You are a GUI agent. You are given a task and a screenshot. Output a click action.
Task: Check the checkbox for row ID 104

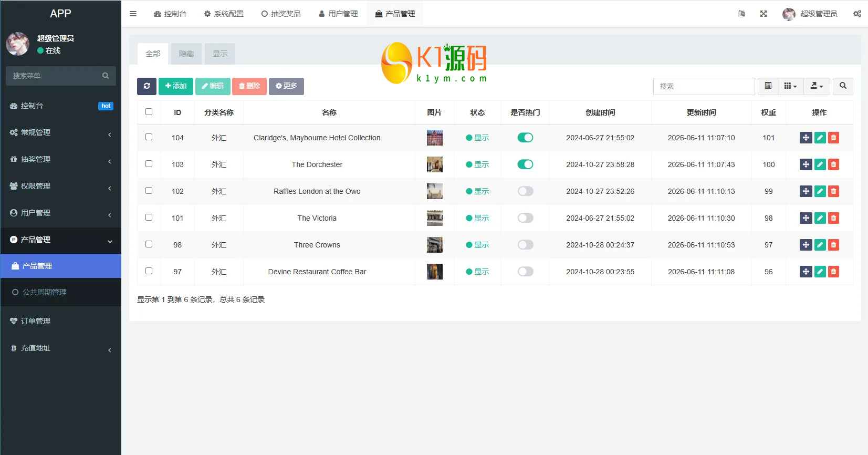click(149, 137)
